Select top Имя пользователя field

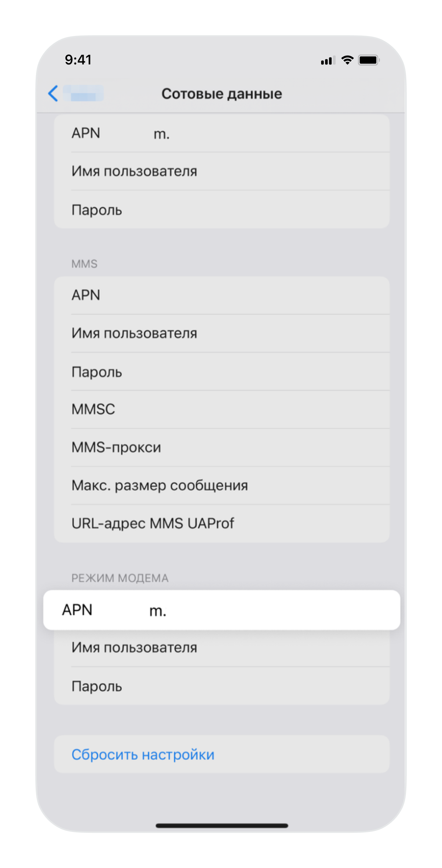click(x=222, y=171)
